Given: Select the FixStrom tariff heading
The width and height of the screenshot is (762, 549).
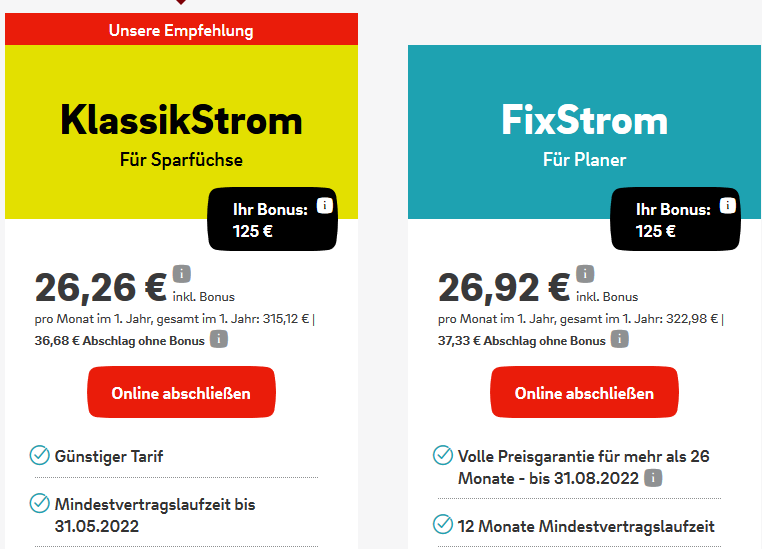Looking at the screenshot, I should [x=584, y=120].
